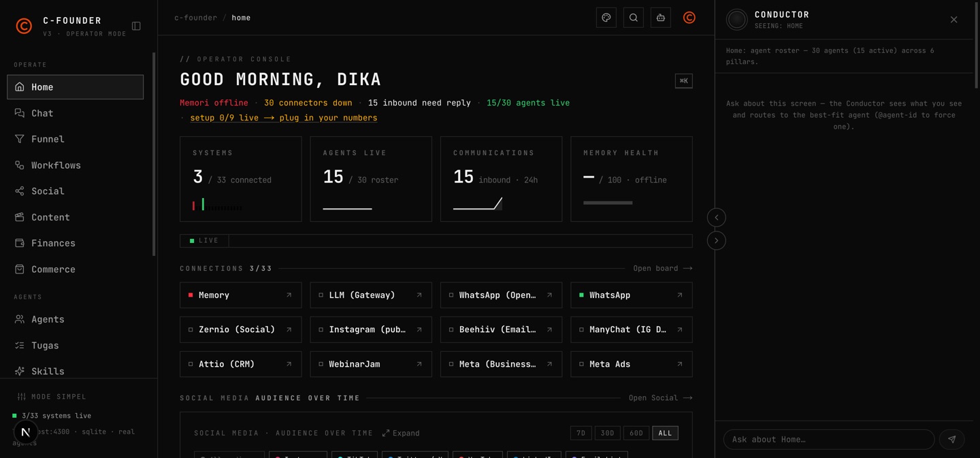Screen dimensions: 980x458
Task: Open Funnel in the sidebar
Action: tap(76, 139)
